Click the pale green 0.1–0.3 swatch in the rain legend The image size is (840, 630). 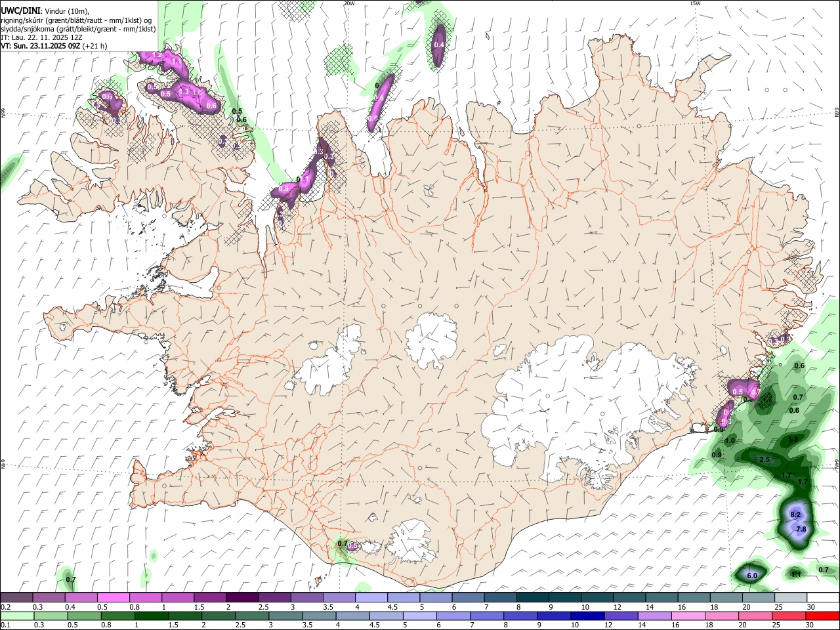[x=17, y=616]
